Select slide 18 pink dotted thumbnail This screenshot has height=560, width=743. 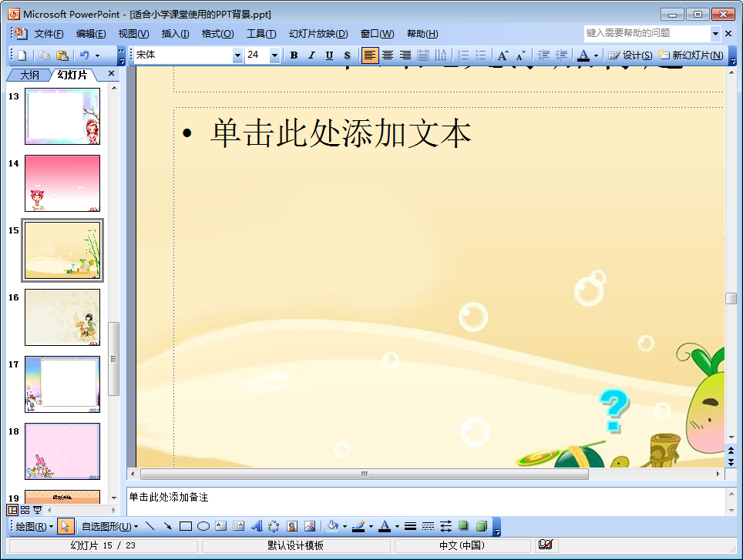(62, 451)
